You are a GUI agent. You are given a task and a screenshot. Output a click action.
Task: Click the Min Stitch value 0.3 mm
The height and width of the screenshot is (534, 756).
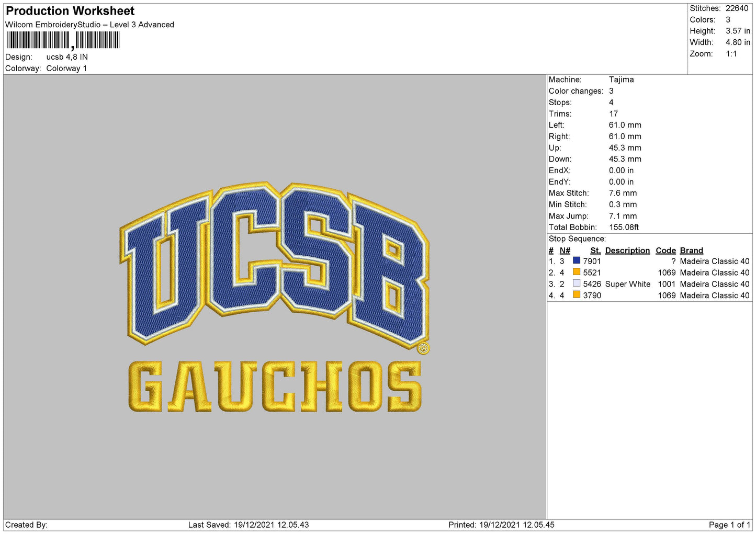click(623, 204)
